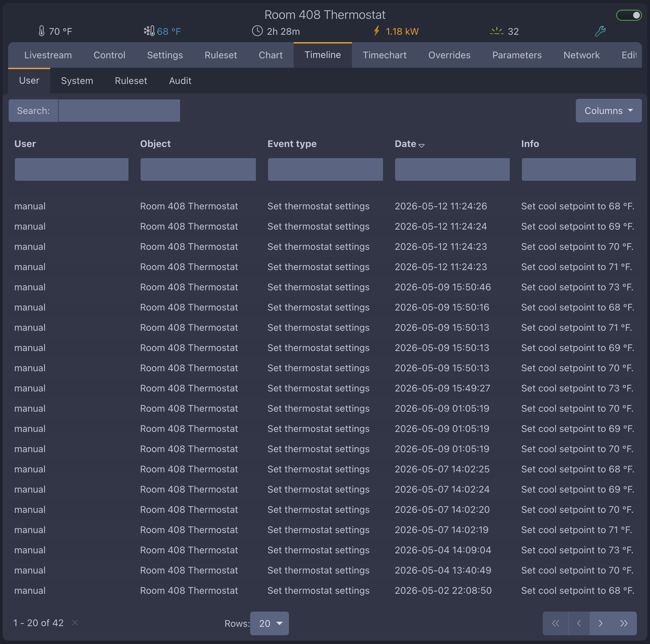Click the lightning bolt power icon
Screen dimensions: 650x644
pos(377,31)
